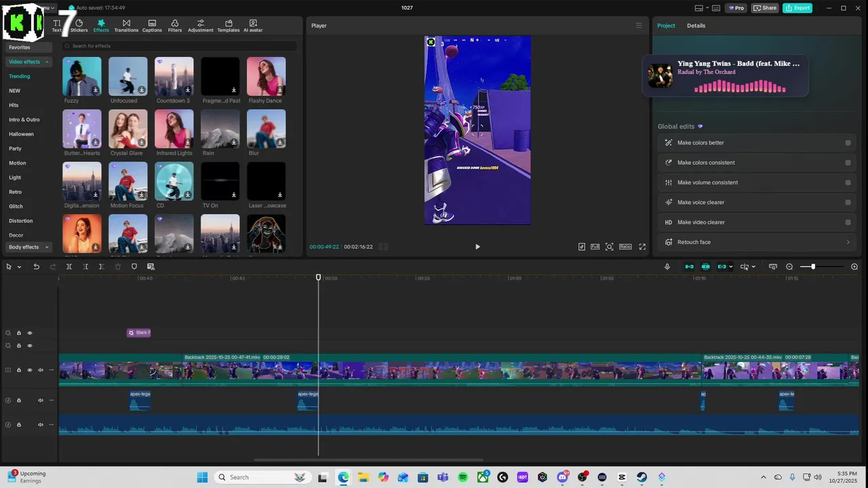Select the Black F effect clip
The image size is (868, 488).
coord(139,333)
